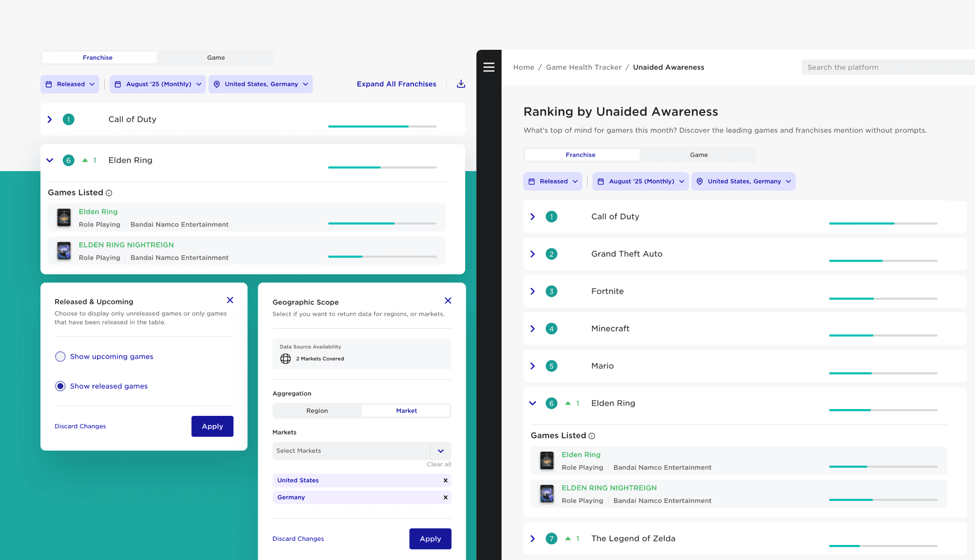Click calendar icon in right August '25 filter
Screen dimensions: 975x560
(601, 181)
